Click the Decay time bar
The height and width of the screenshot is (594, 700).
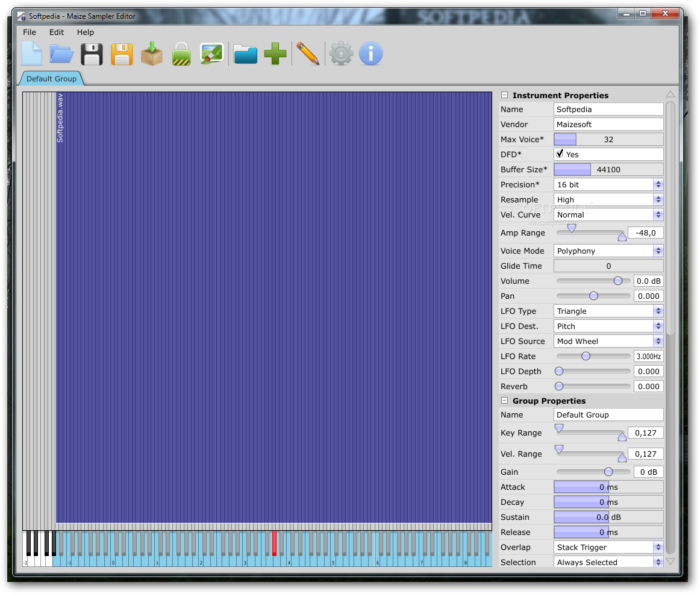coord(608,502)
